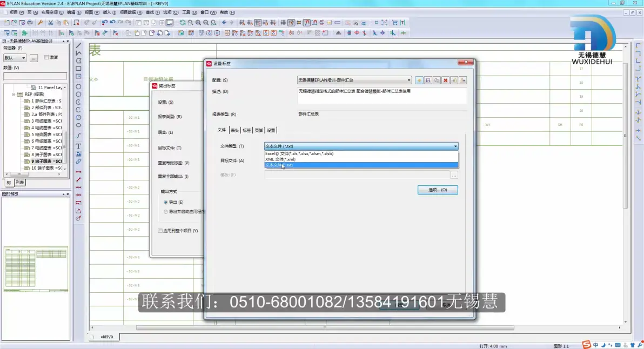644x349 pixels.
Task: Select the Text (T) tool
Action: point(78,146)
